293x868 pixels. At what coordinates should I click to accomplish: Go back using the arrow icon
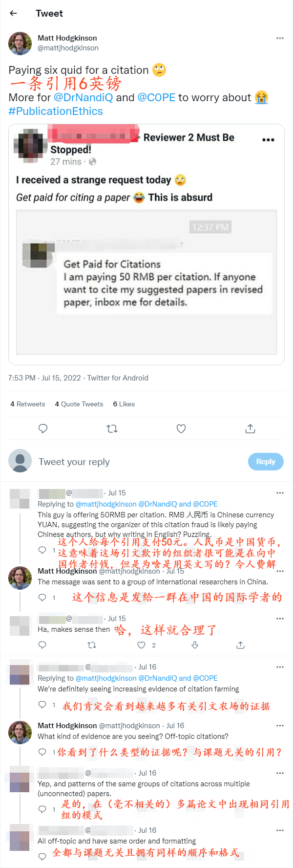coord(14,13)
